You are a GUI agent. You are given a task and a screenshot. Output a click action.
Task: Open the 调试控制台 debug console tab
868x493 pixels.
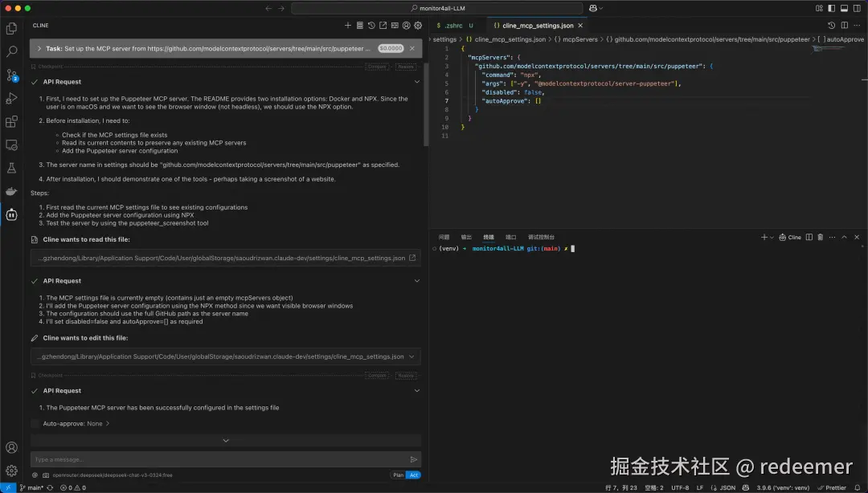coord(541,237)
